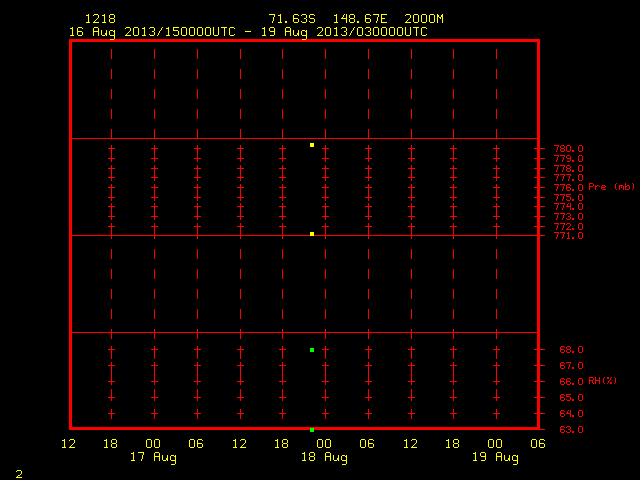640x480 pixels.
Task: Select the green RH data point at 68.0
Action: pos(312,350)
